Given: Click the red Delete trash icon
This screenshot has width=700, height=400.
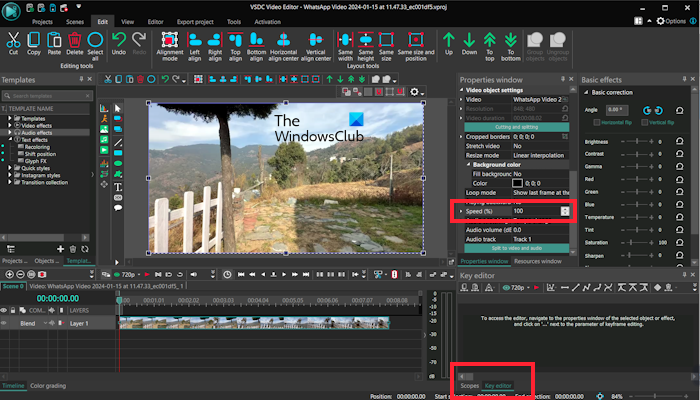Looking at the screenshot, I should click(75, 40).
